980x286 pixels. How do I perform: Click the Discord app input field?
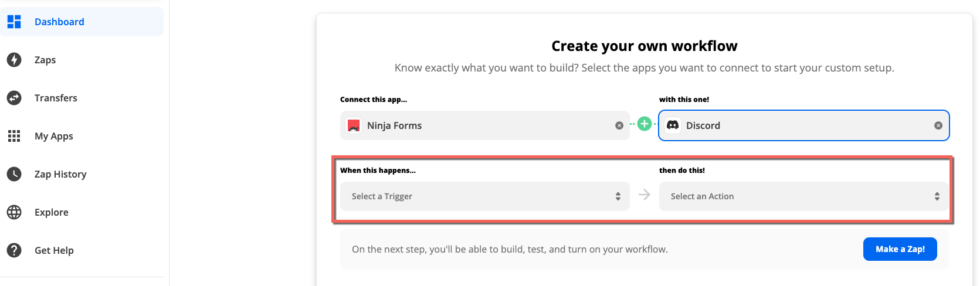(x=809, y=125)
